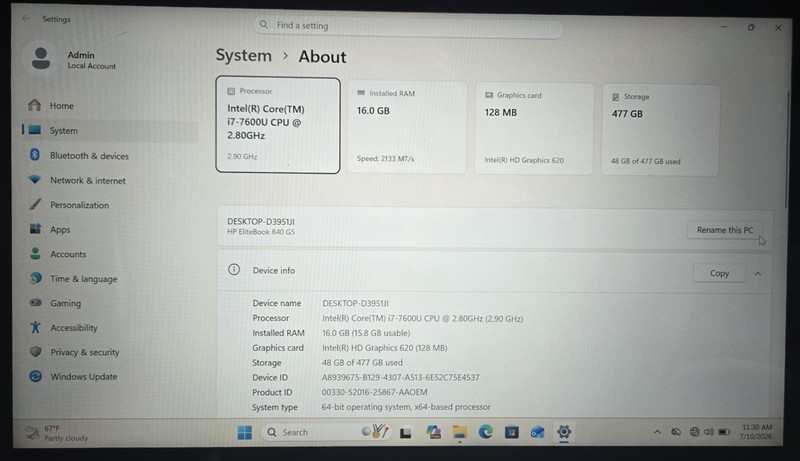Open Time & language settings
Image resolution: width=800 pixels, height=461 pixels.
click(x=110, y=278)
